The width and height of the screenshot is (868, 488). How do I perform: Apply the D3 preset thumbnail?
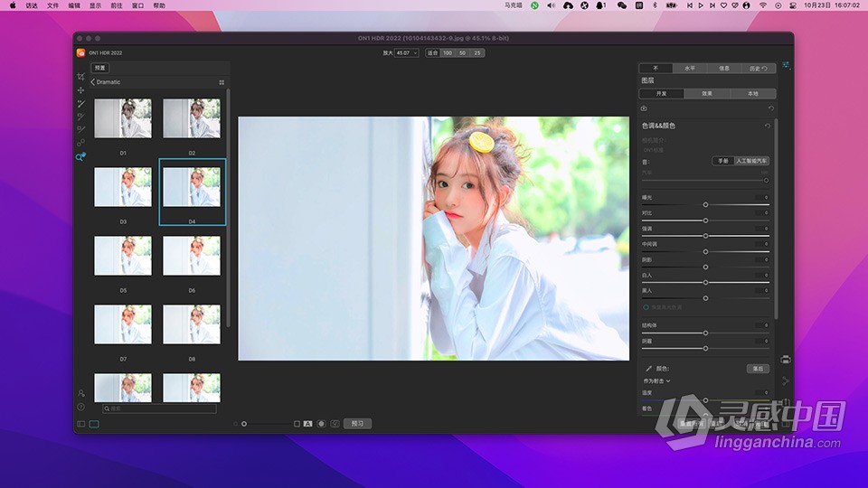coord(123,187)
